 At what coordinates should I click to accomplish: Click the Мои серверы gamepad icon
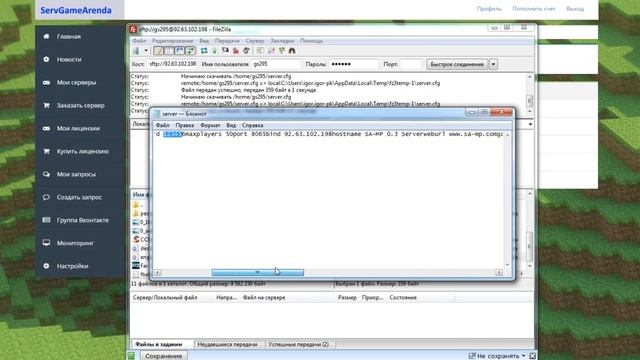47,82
